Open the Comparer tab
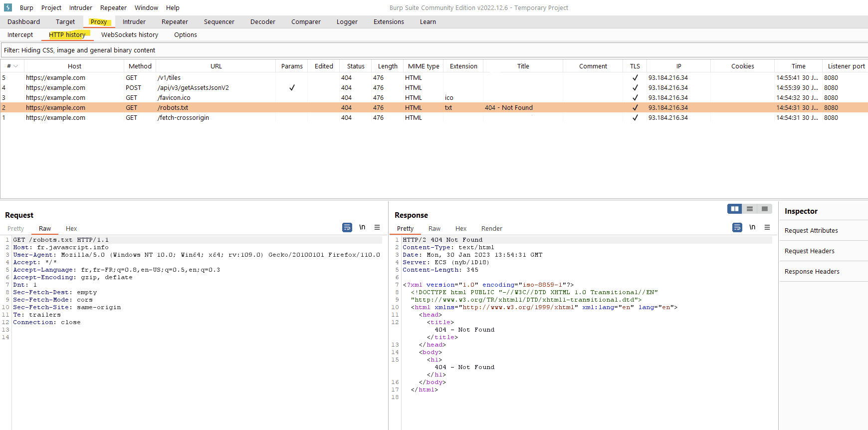Screen dimensions: 868x430 pyautogui.click(x=306, y=22)
